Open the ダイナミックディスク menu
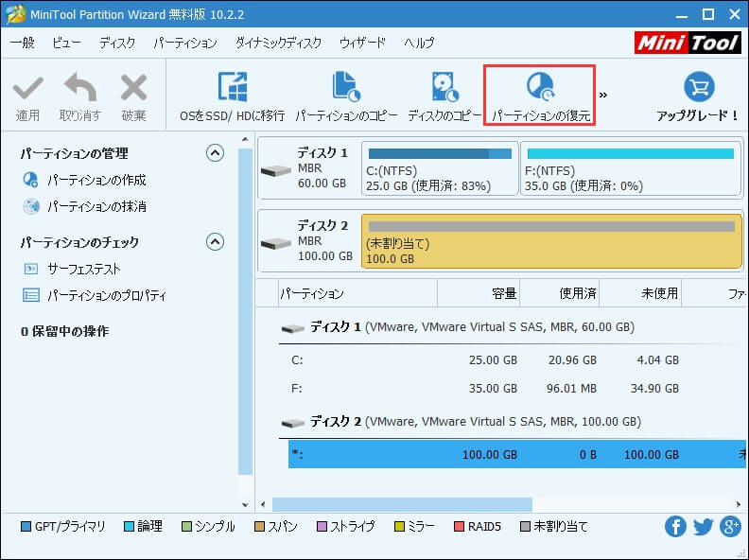Viewport: 749px width, 560px height. pos(278,43)
